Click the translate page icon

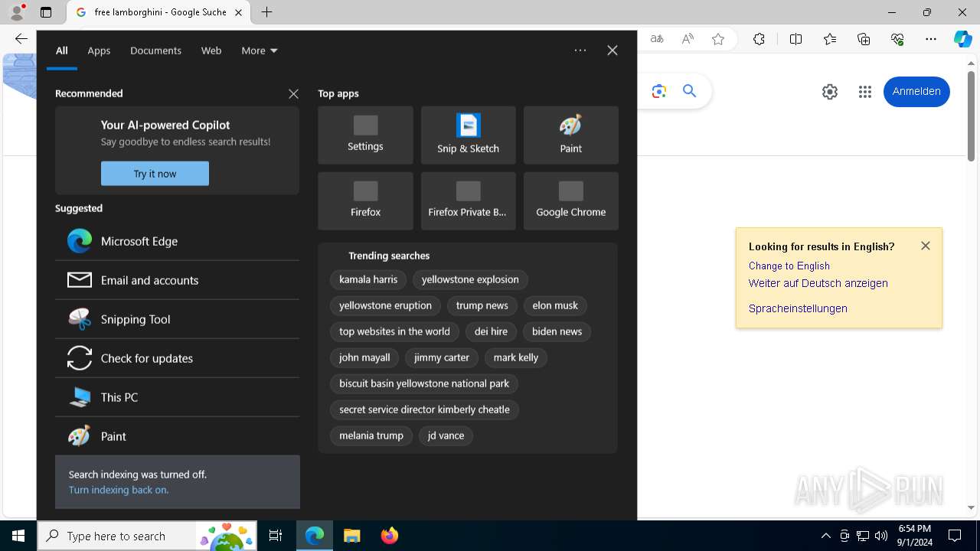657,39
